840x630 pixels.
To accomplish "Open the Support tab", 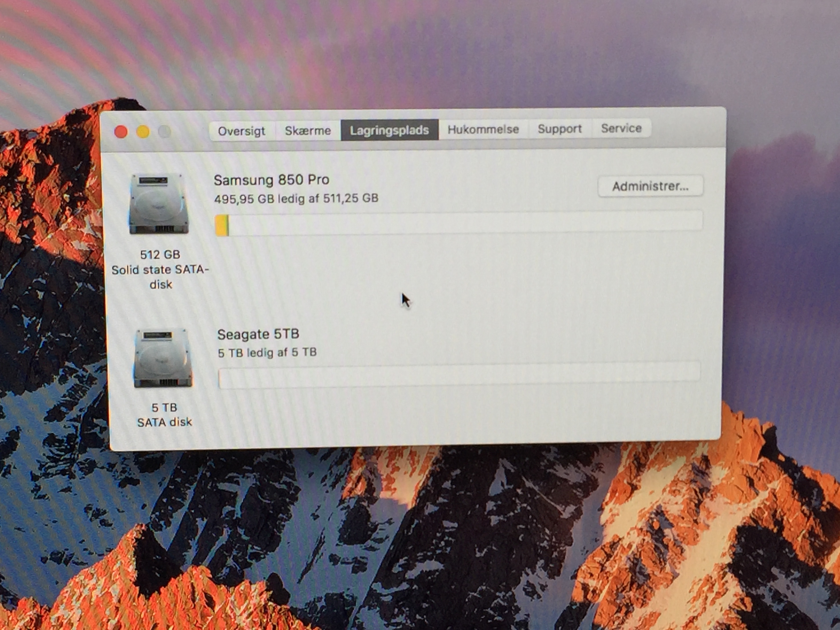I will pos(559,129).
